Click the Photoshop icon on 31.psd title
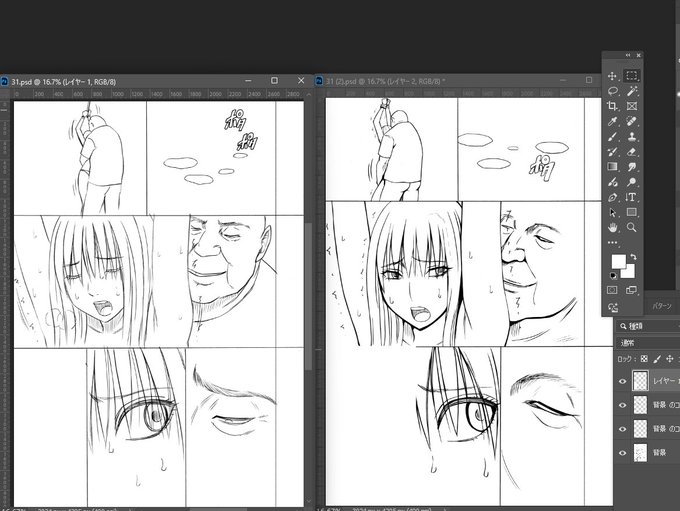680x511 pixels. pos(5,82)
